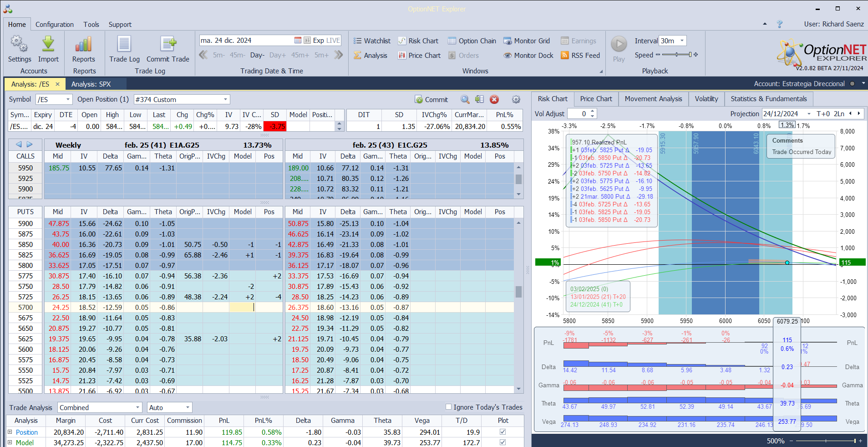Increase the Vol Adjust value
Screen dimensions: 868x447
592,111
